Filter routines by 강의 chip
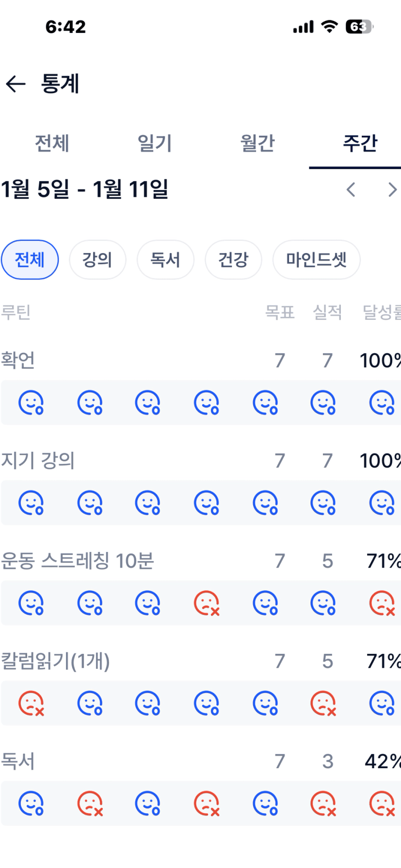 [97, 260]
